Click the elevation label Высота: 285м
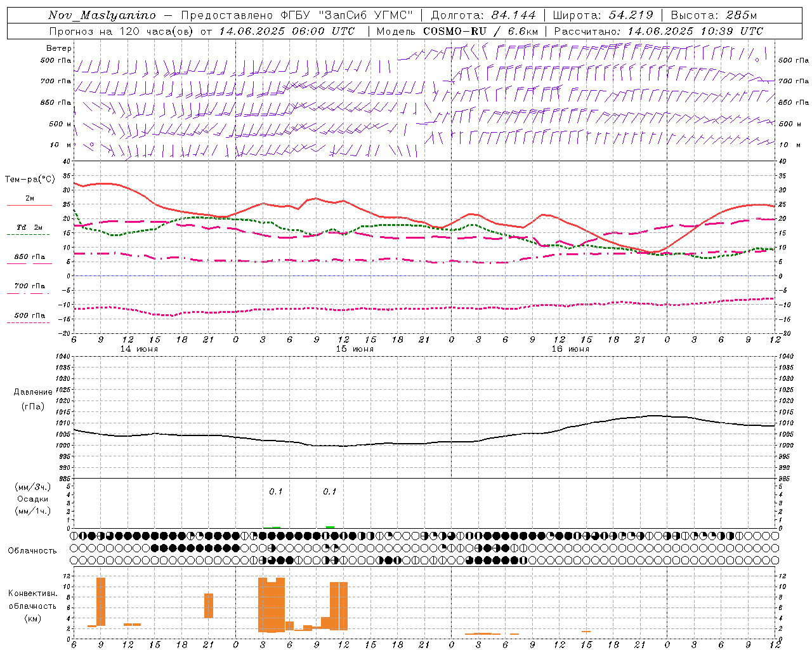The width and height of the screenshot is (812, 650). coord(714,15)
